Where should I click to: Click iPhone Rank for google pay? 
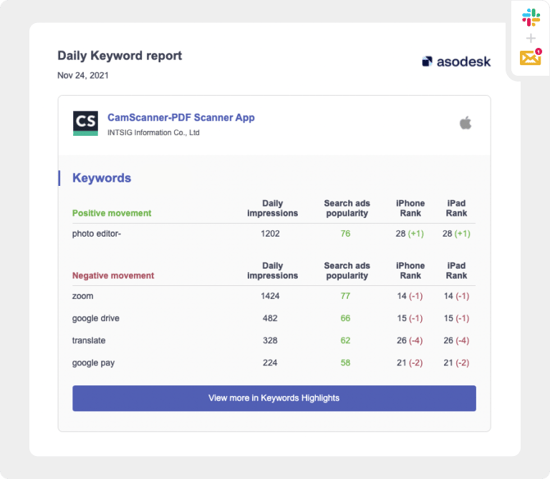(x=410, y=363)
